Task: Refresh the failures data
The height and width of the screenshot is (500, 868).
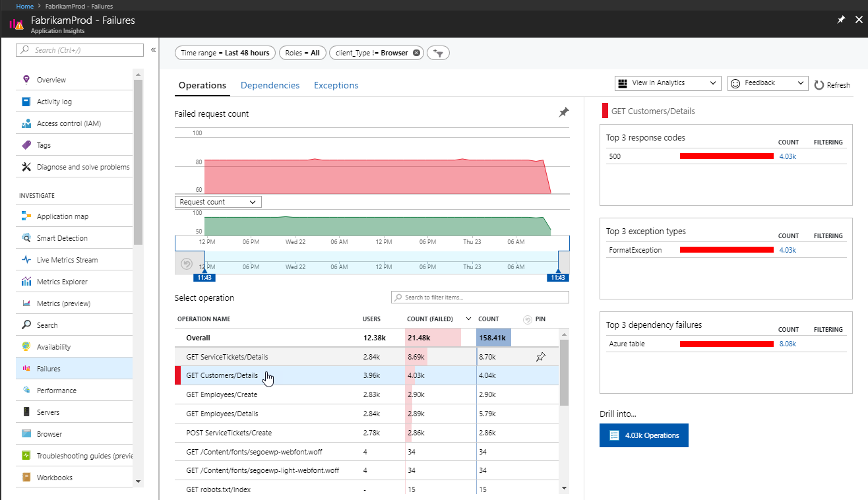Action: [x=832, y=84]
